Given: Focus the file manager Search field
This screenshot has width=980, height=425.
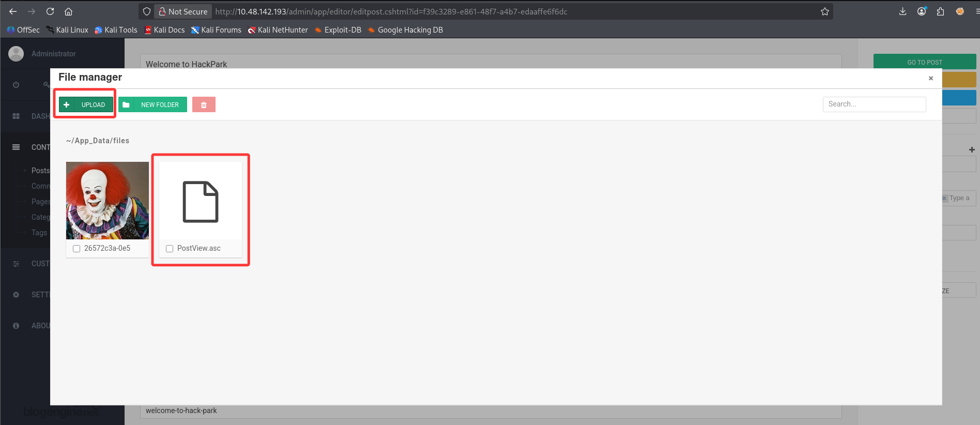Looking at the screenshot, I should [874, 104].
